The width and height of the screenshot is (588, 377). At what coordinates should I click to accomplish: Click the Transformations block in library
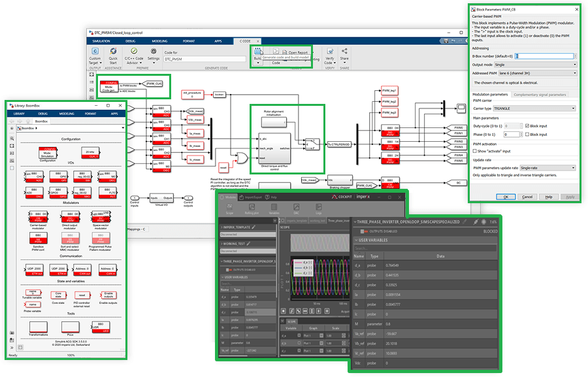[39, 327]
